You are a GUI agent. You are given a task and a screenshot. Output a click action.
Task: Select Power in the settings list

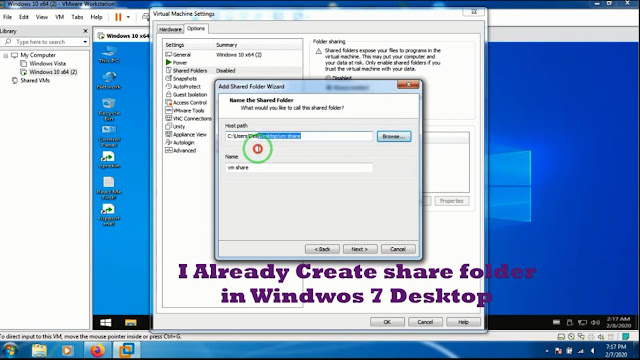[x=180, y=62]
